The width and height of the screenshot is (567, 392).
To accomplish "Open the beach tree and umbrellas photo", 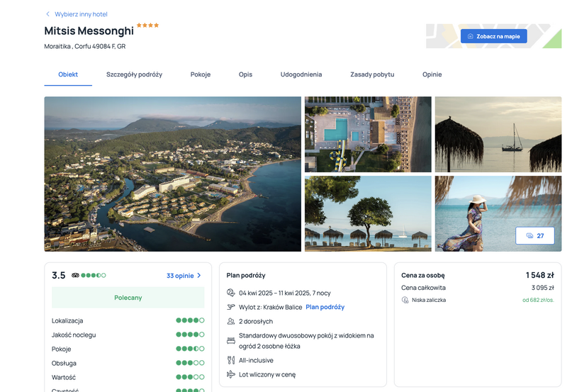I will 368,213.
